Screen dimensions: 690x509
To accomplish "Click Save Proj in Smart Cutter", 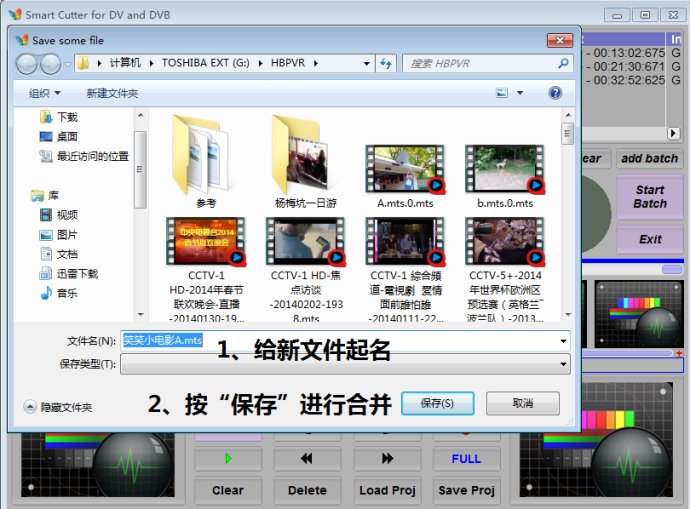I will coord(466,490).
